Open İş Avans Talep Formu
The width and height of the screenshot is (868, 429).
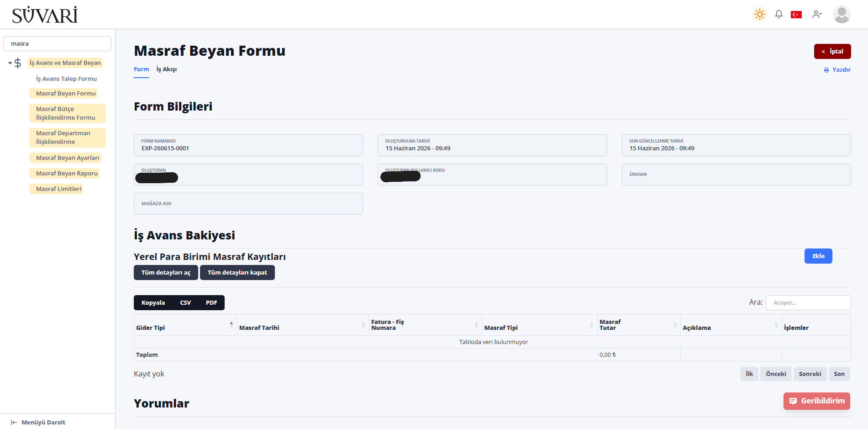tap(66, 79)
